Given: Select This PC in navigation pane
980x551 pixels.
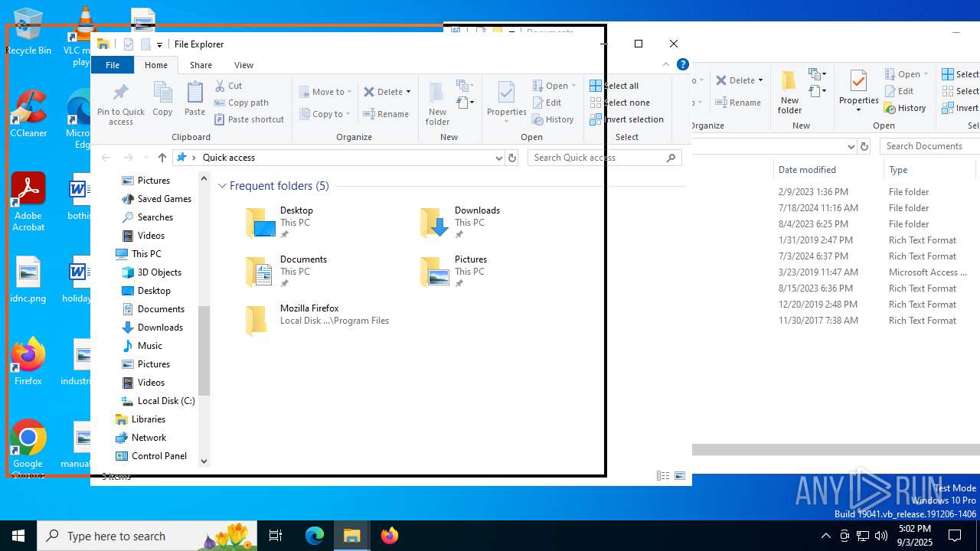Looking at the screenshot, I should point(139,254).
